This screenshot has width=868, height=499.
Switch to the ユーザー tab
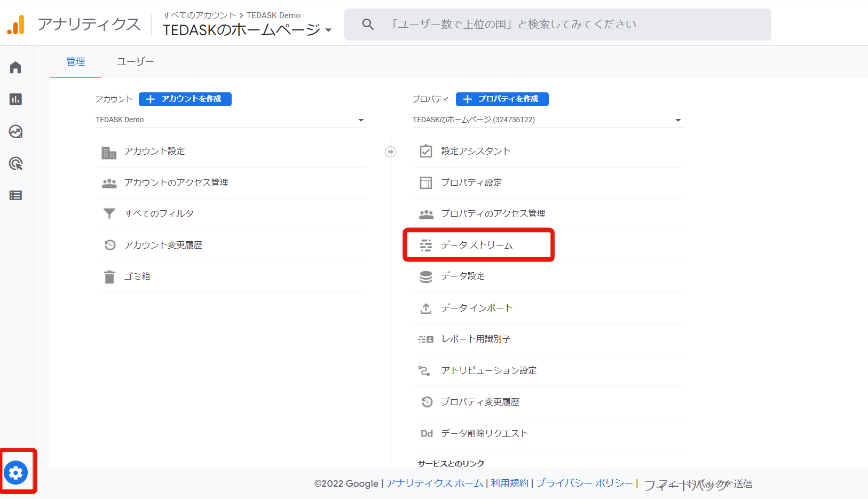(135, 62)
